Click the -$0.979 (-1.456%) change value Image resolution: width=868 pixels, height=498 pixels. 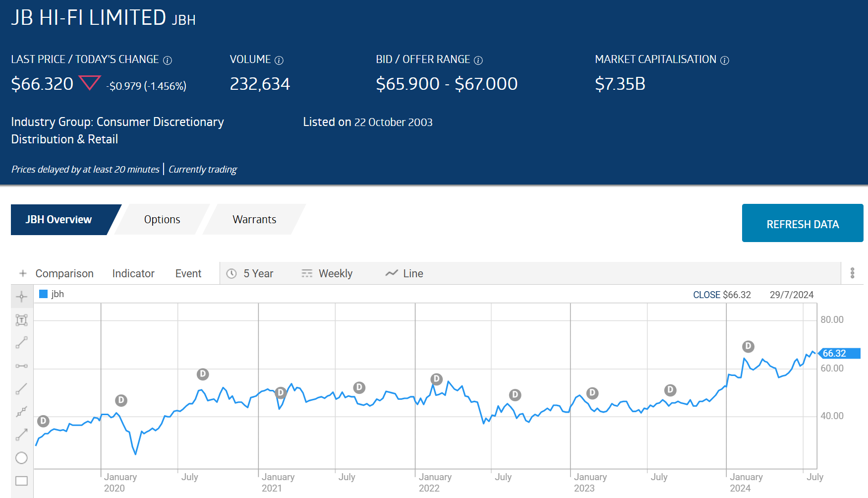[146, 86]
